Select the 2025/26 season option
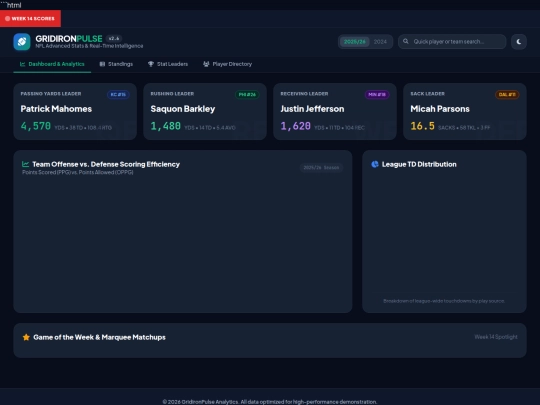540x405 pixels. tap(354, 42)
